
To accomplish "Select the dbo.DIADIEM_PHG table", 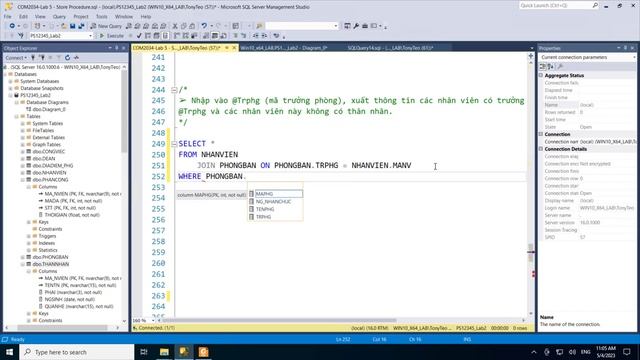I will [x=53, y=166].
